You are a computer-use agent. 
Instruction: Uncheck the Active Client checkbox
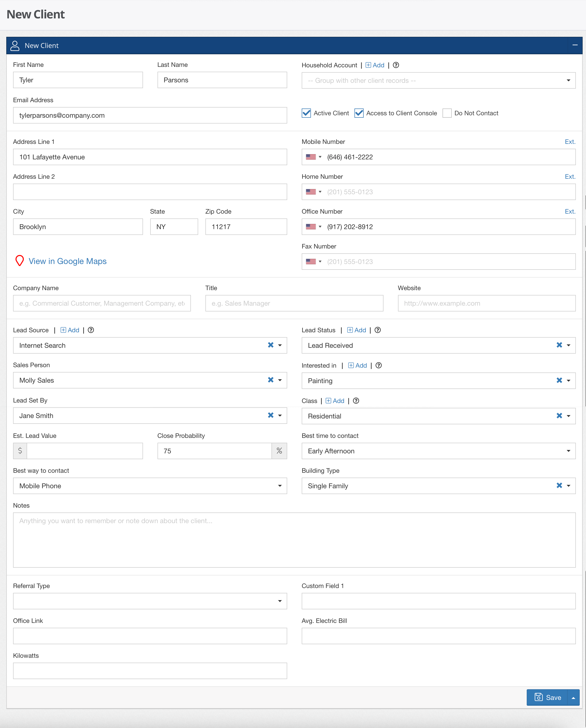[306, 113]
